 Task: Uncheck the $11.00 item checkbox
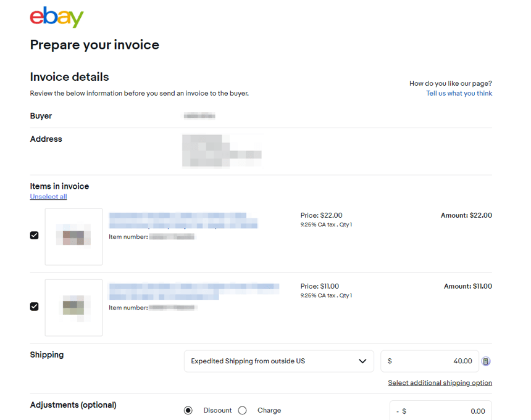[x=35, y=307]
